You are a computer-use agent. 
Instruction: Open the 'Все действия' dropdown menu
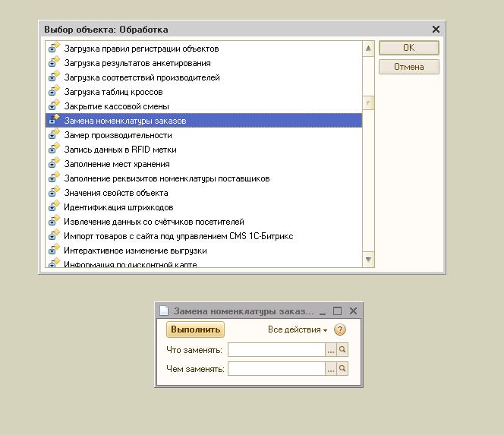pos(298,330)
